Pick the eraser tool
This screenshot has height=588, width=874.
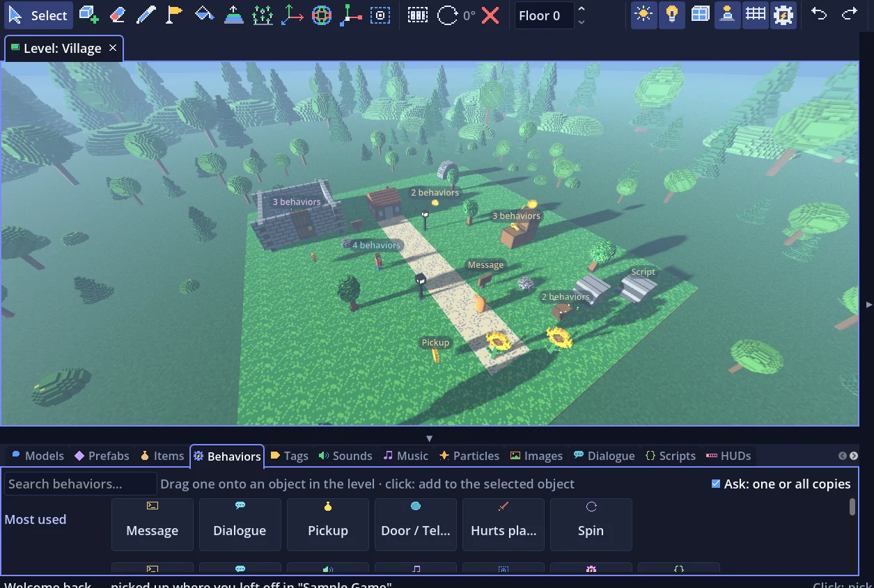117,15
